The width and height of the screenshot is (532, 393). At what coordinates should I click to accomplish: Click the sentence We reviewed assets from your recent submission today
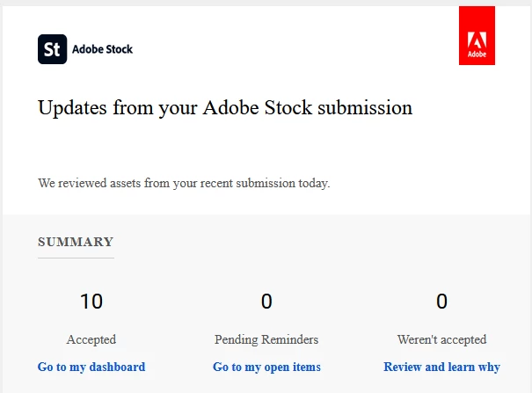pyautogui.click(x=184, y=183)
